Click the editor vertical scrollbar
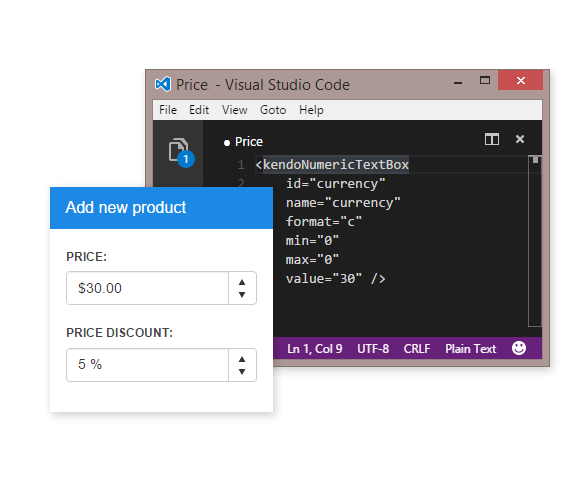 pos(535,241)
